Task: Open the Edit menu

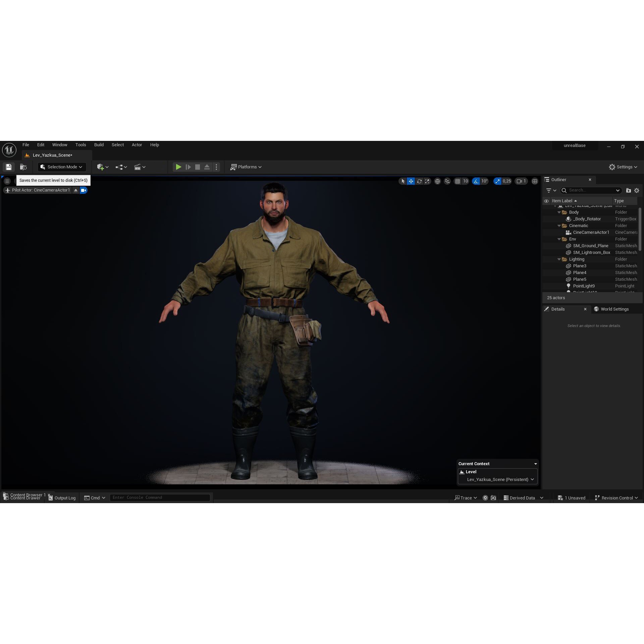Action: coord(41,145)
